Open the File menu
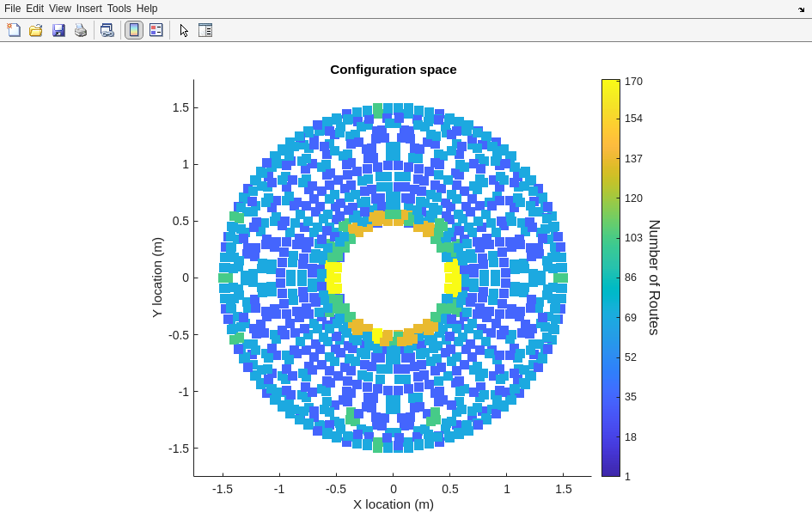This screenshot has height=531, width=812. [12, 9]
